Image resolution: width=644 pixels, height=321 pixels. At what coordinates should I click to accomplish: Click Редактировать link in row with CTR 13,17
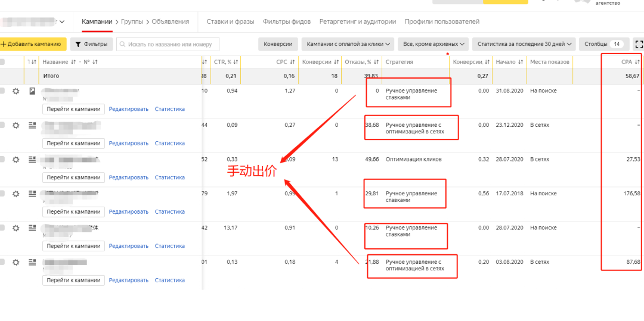point(129,246)
